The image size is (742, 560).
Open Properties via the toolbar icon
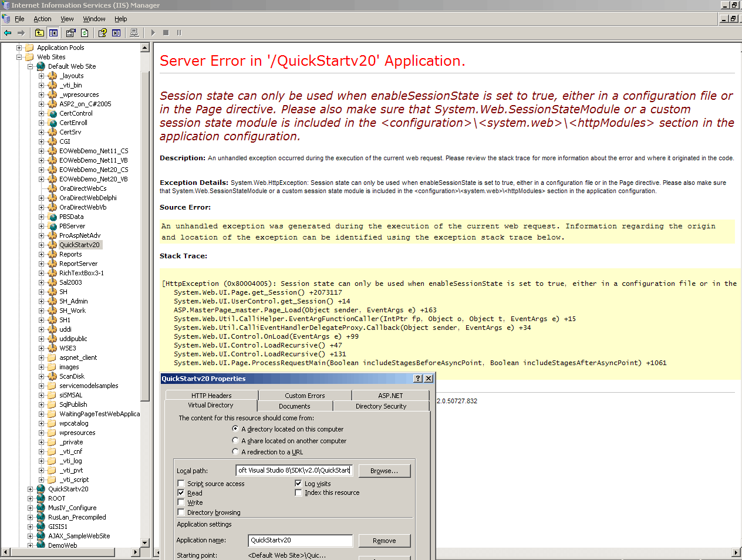(x=71, y=33)
